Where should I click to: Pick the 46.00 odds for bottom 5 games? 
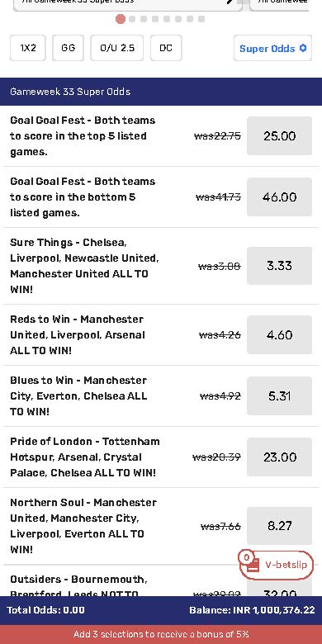click(x=279, y=197)
